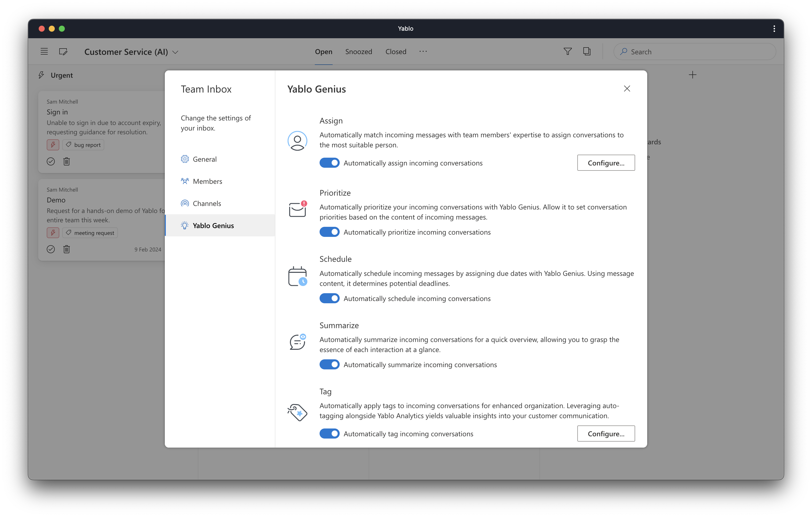The height and width of the screenshot is (517, 812).
Task: Click into the Search field
Action: pyautogui.click(x=695, y=52)
